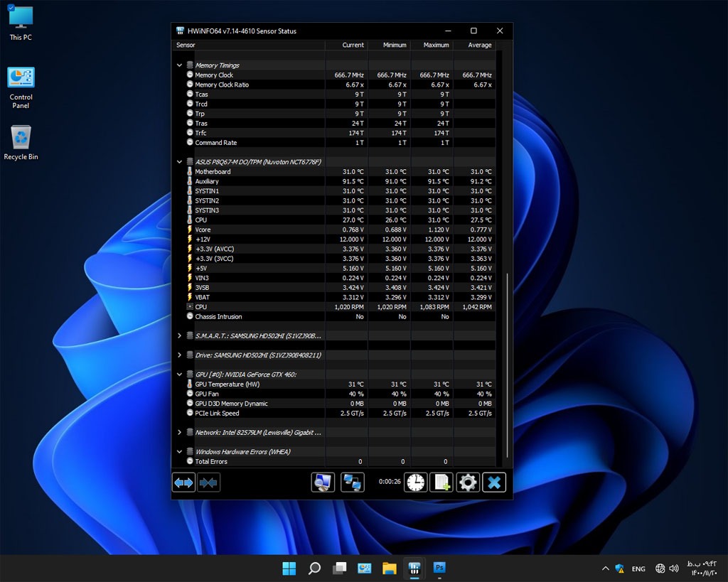Open the remote network computers icon
Image resolution: width=728 pixels, height=582 pixels.
[352, 483]
